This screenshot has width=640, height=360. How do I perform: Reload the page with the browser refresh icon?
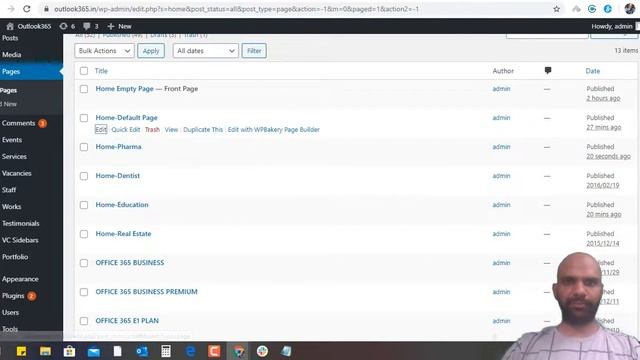pos(27,9)
